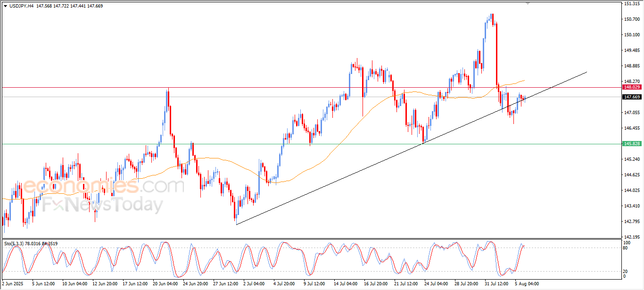Click the 142.795 price axis value
The width and height of the screenshot is (644, 290).
[631, 222]
